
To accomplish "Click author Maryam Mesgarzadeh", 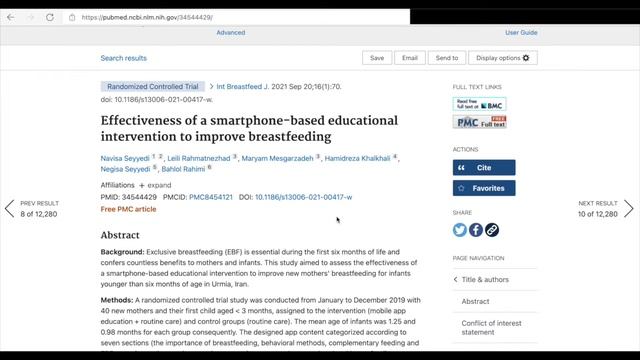I will point(278,158).
